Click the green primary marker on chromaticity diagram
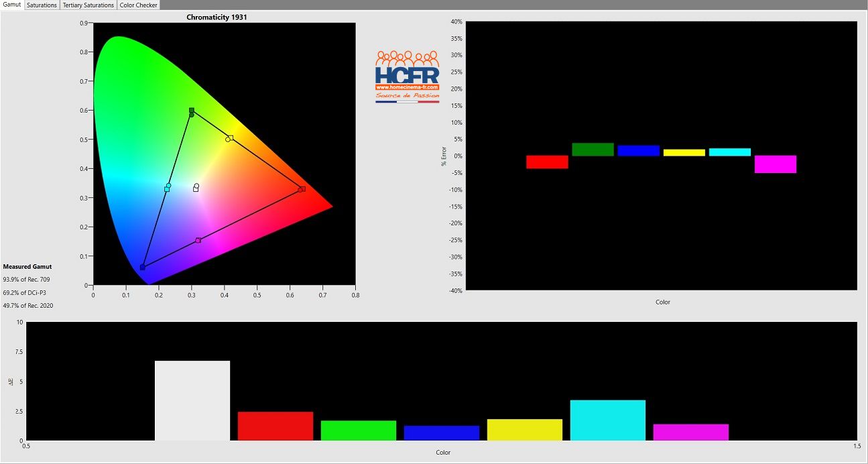Screen dimensions: 868x464 pyautogui.click(x=192, y=111)
